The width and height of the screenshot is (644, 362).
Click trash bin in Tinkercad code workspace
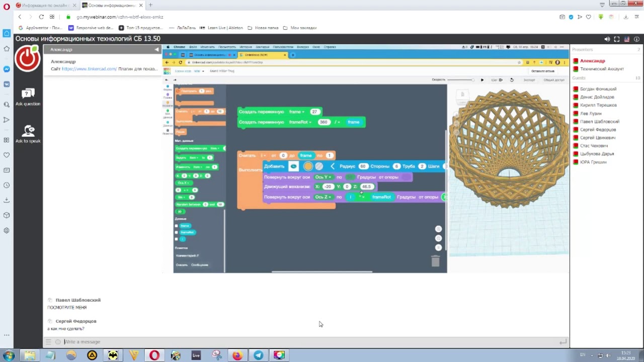tap(435, 260)
